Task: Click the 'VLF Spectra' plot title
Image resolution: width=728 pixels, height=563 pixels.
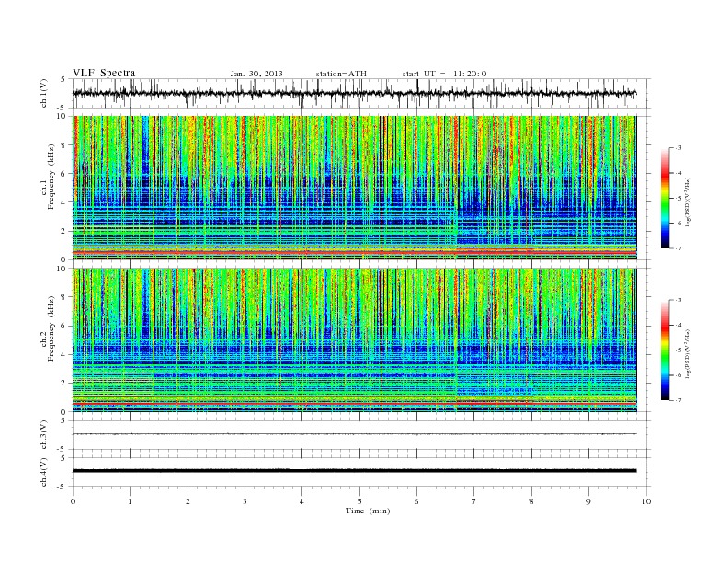Action: click(104, 73)
